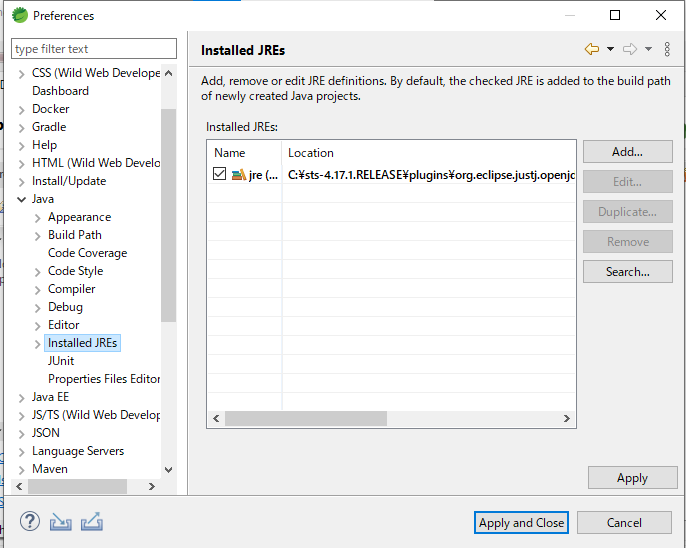Click the forward navigation arrow icon

[630, 49]
